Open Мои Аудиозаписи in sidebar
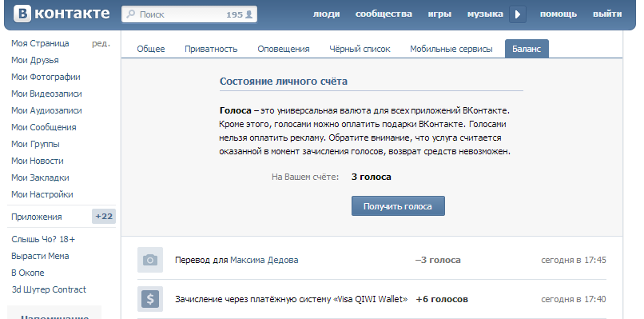Screen dimensions: 644x319 coord(46,110)
